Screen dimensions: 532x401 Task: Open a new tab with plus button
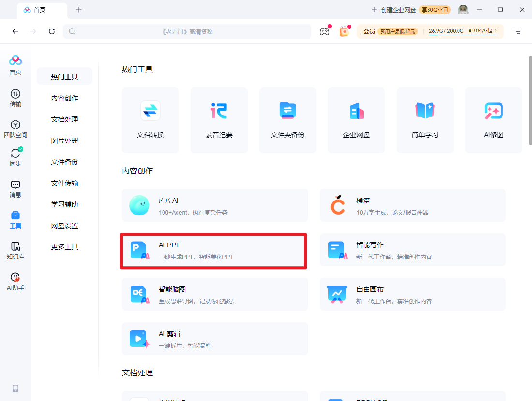(79, 10)
